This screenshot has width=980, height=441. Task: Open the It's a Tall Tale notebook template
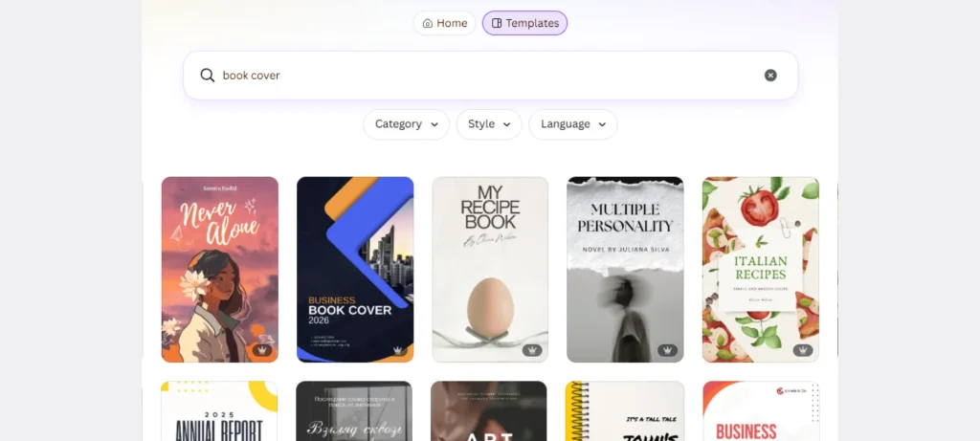624,411
